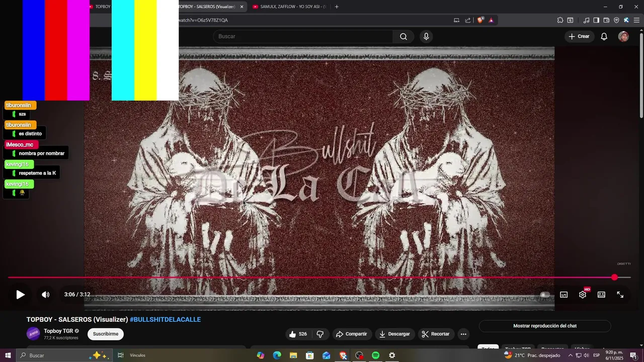Close the TOPBOY - SALSEROS tab
The image size is (644, 362).
click(x=242, y=7)
